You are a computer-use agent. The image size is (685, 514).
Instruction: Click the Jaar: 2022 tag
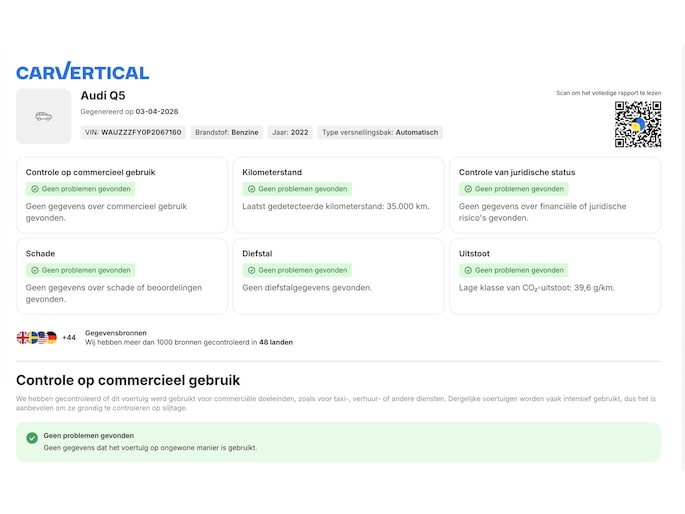(x=289, y=132)
